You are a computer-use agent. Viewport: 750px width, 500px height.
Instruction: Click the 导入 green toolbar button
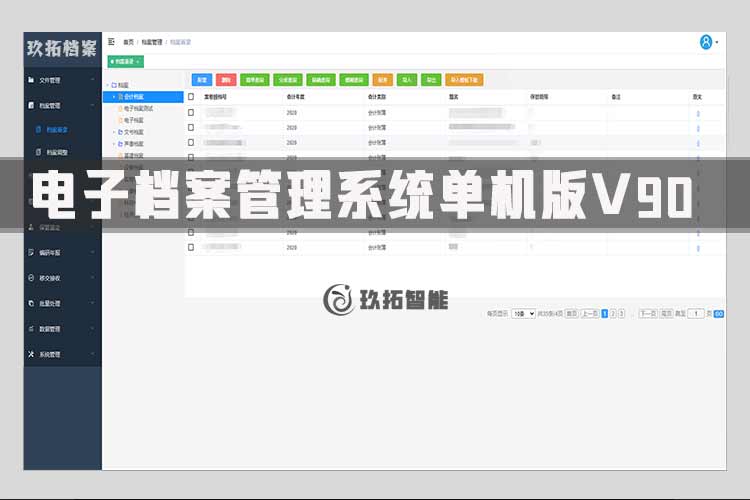pyautogui.click(x=407, y=80)
